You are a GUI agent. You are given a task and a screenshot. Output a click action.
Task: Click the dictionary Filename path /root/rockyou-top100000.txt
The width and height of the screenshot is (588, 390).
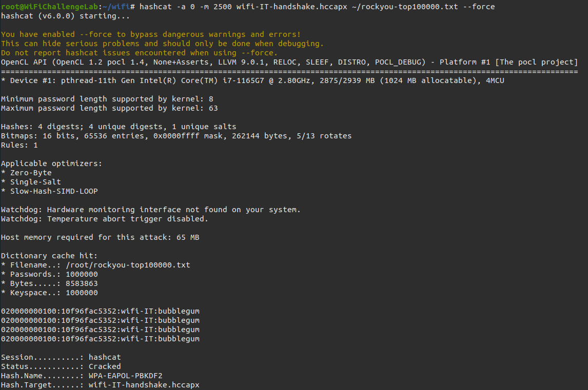pos(128,265)
